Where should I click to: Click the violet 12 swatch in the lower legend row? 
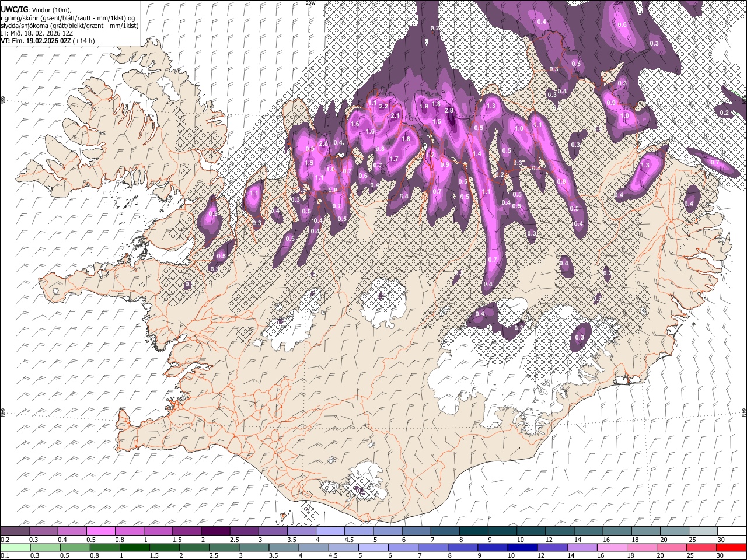coord(552,547)
